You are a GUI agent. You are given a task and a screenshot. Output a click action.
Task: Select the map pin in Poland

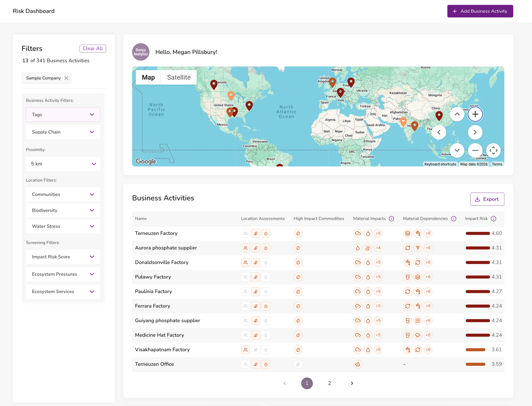[351, 82]
